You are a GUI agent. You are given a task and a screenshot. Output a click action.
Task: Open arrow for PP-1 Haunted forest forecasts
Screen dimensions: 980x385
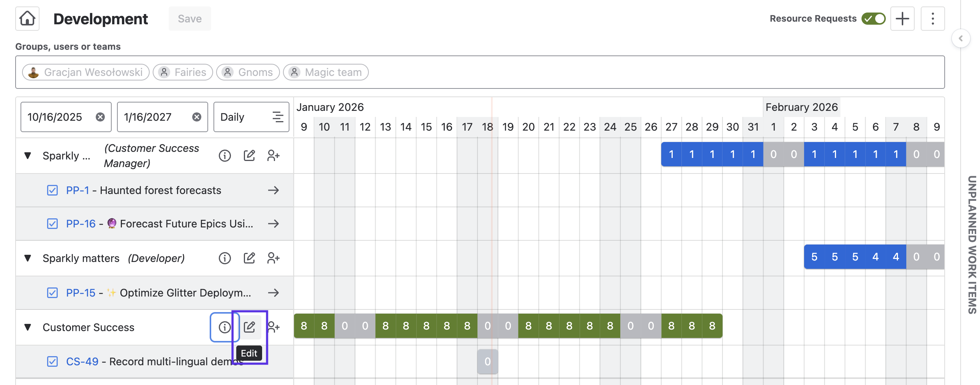point(273,190)
